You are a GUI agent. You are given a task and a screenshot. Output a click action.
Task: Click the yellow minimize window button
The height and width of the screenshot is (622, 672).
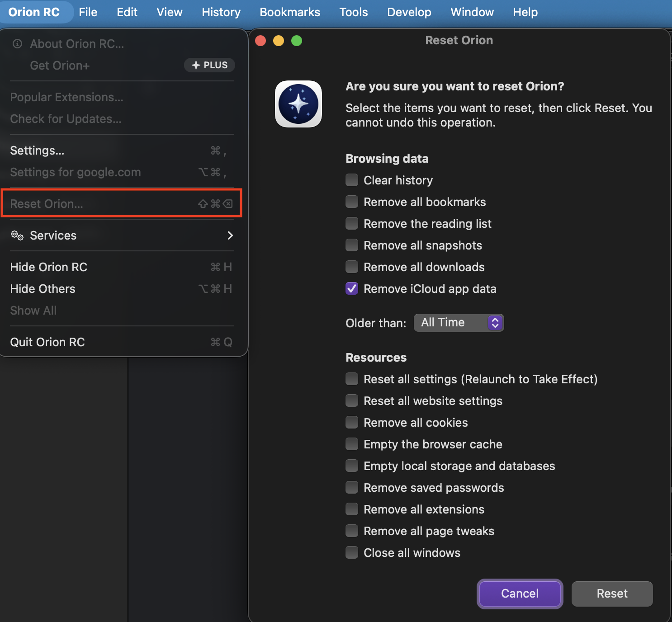click(279, 41)
